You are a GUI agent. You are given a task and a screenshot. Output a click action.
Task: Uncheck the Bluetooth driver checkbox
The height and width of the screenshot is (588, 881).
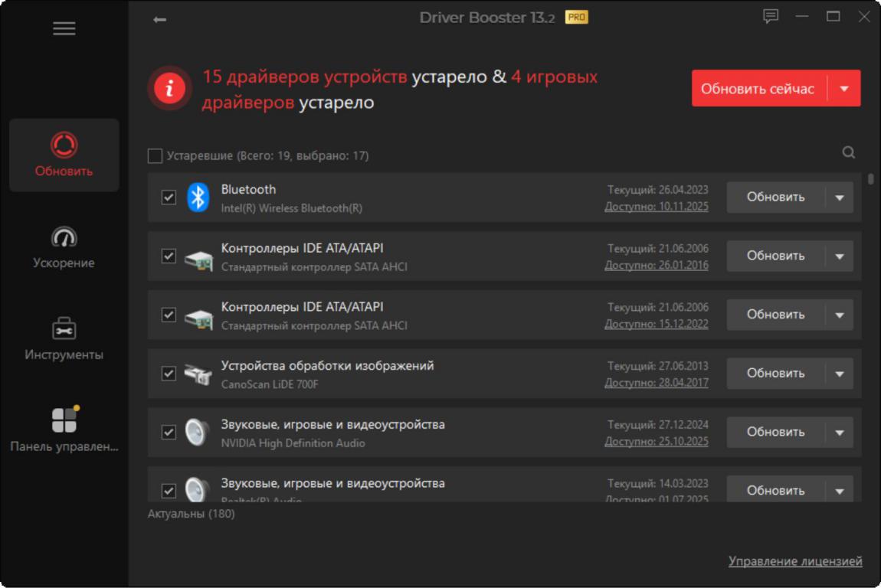(169, 198)
